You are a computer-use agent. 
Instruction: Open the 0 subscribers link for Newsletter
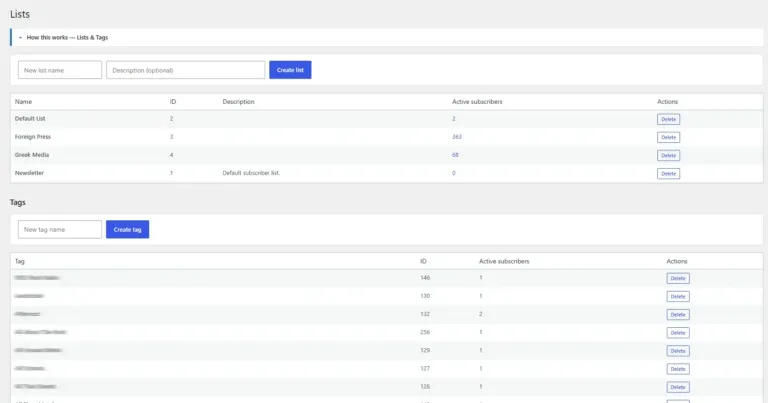(454, 173)
